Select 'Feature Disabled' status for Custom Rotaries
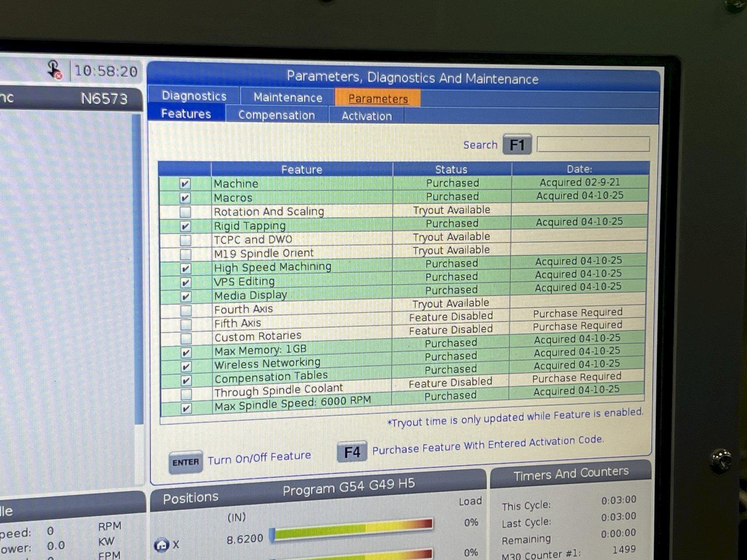 pyautogui.click(x=451, y=330)
